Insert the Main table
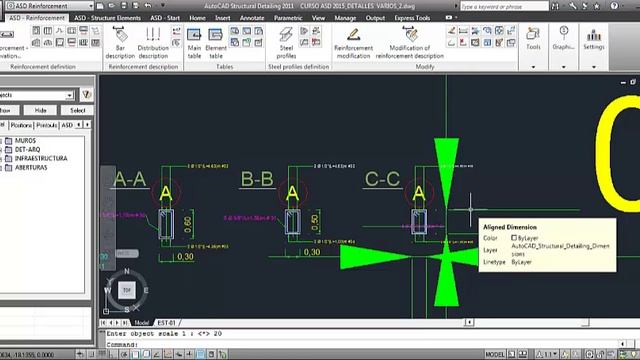This screenshot has height=360, width=640. coord(194,43)
